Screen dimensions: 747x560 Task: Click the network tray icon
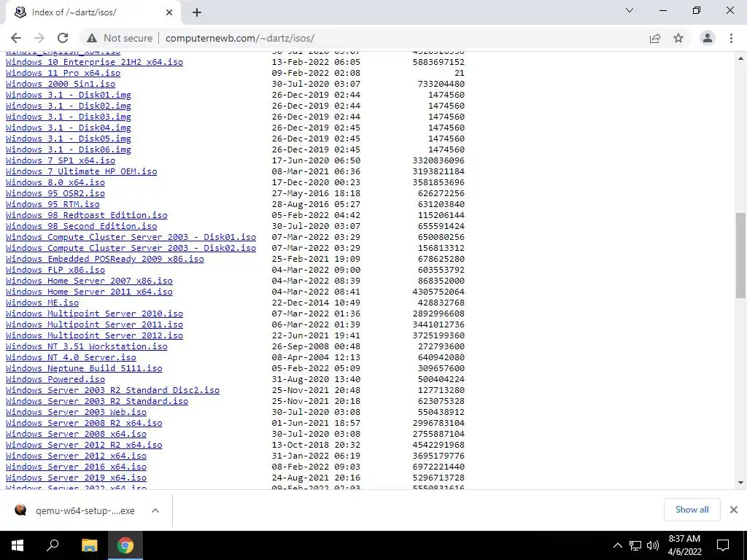pyautogui.click(x=635, y=545)
